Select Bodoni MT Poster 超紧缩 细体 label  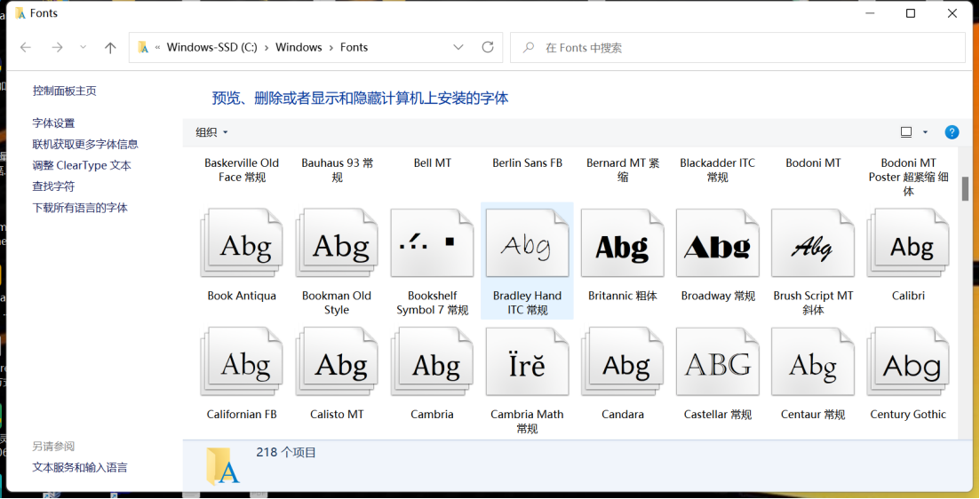(907, 177)
